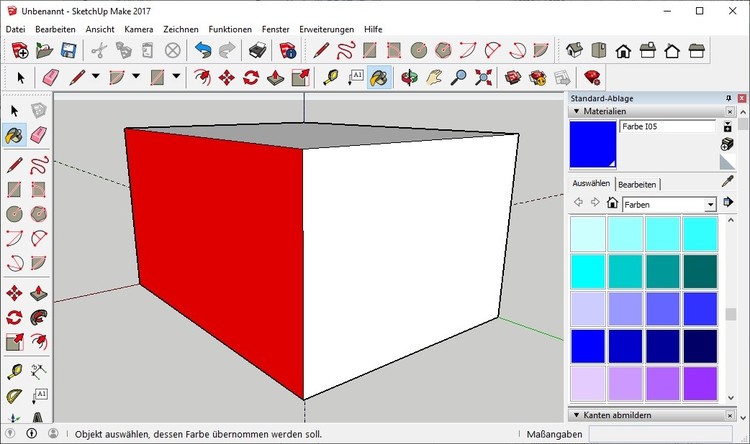Image resolution: width=750 pixels, height=444 pixels.
Task: Pick the vivid purple swatch in bottom row
Action: click(x=700, y=383)
